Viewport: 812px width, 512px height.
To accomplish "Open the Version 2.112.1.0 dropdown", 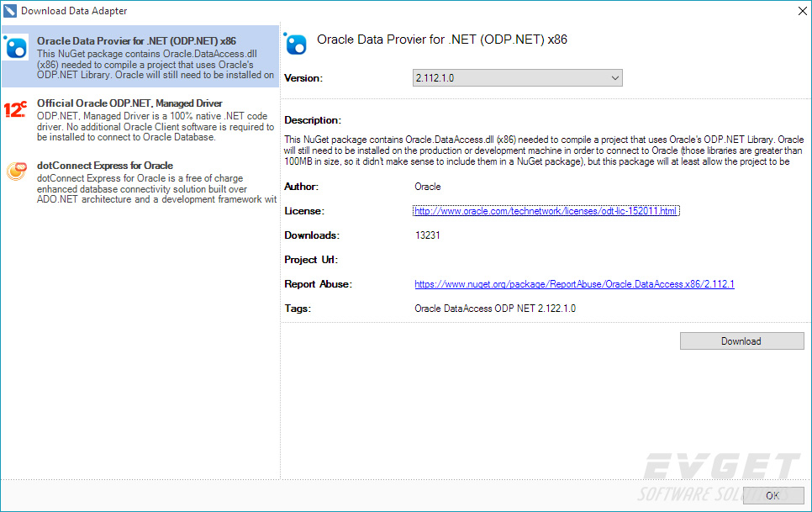I will coord(517,77).
